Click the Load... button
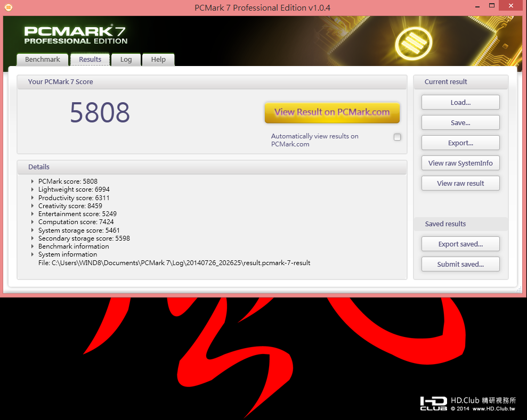This screenshot has width=527, height=420. coord(460,102)
